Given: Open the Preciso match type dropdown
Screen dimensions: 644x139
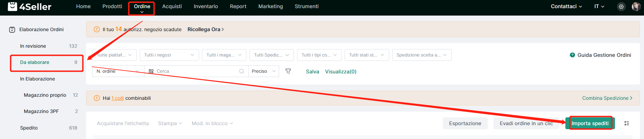Looking at the screenshot, I should 264,71.
